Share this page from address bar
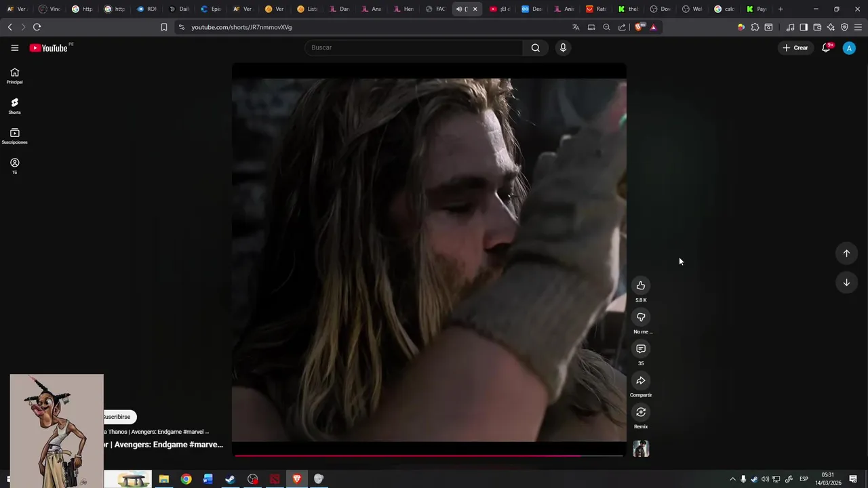The image size is (868, 488). [x=622, y=27]
